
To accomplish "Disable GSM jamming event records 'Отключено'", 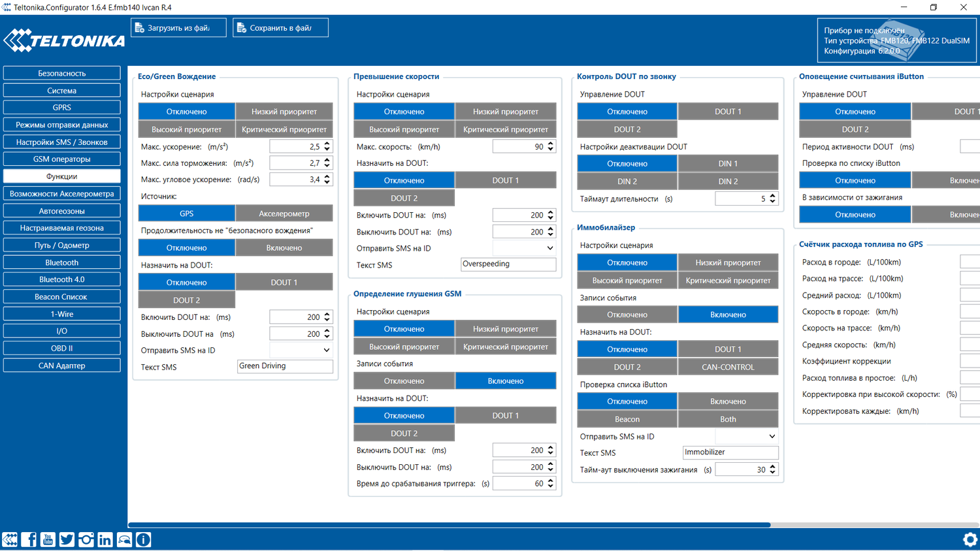I will pyautogui.click(x=404, y=381).
